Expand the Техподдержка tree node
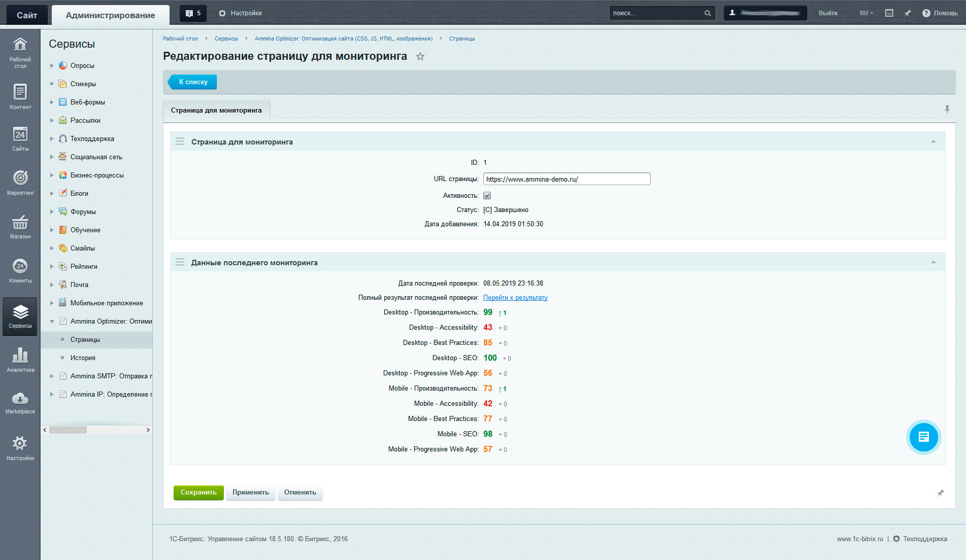966x560 pixels. [x=52, y=138]
